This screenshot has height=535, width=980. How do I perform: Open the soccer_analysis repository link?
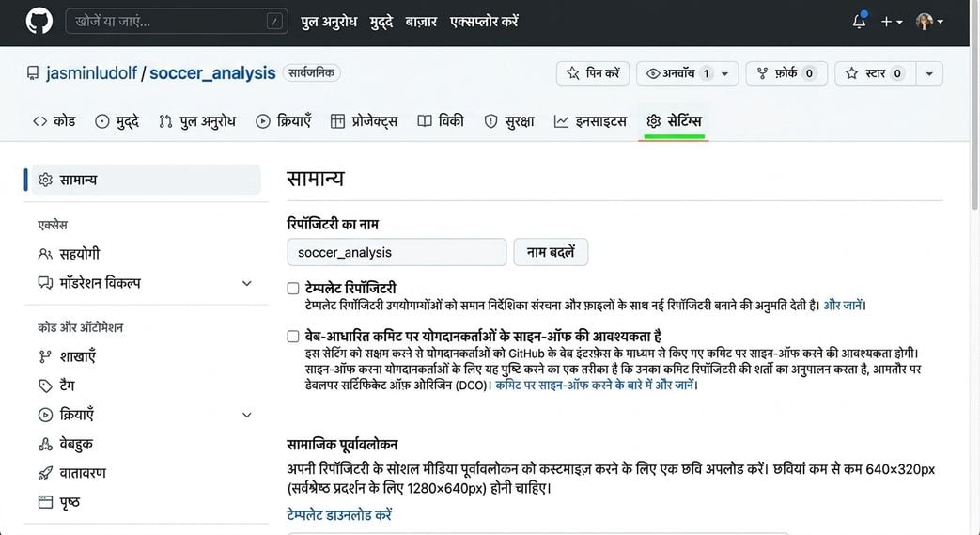(212, 73)
